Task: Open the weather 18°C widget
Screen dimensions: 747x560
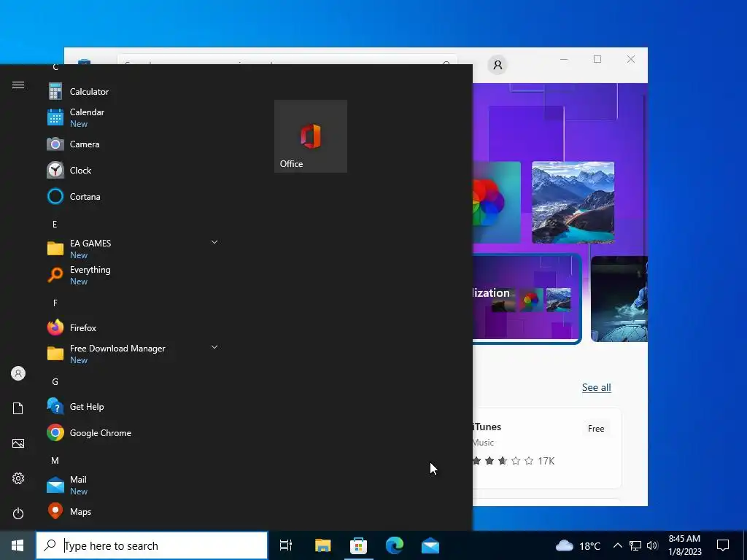Action: click(578, 545)
